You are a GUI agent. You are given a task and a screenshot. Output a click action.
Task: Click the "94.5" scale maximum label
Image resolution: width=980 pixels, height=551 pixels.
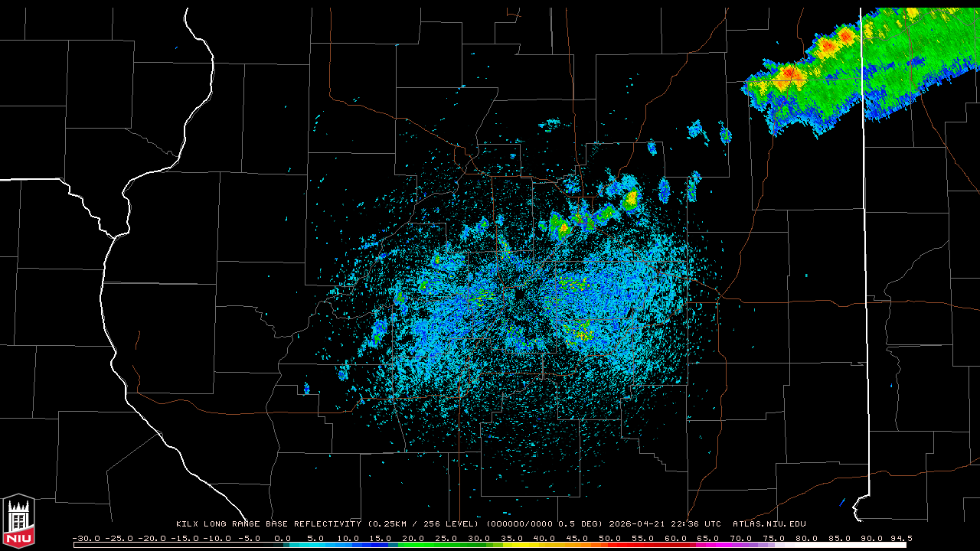click(901, 538)
